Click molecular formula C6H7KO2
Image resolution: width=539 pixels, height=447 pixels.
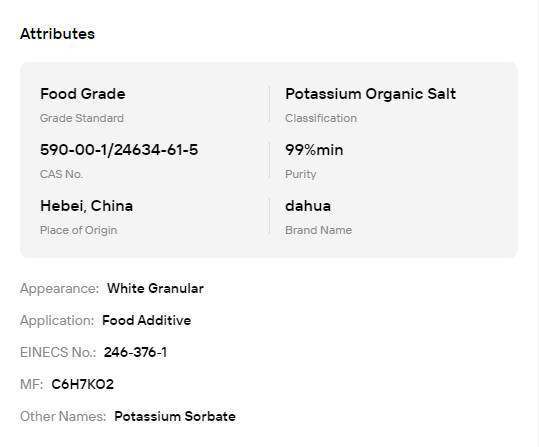[x=82, y=384]
